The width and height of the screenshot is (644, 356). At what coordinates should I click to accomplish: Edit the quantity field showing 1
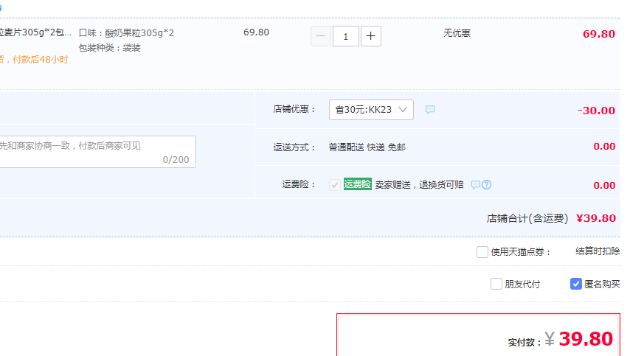[345, 36]
